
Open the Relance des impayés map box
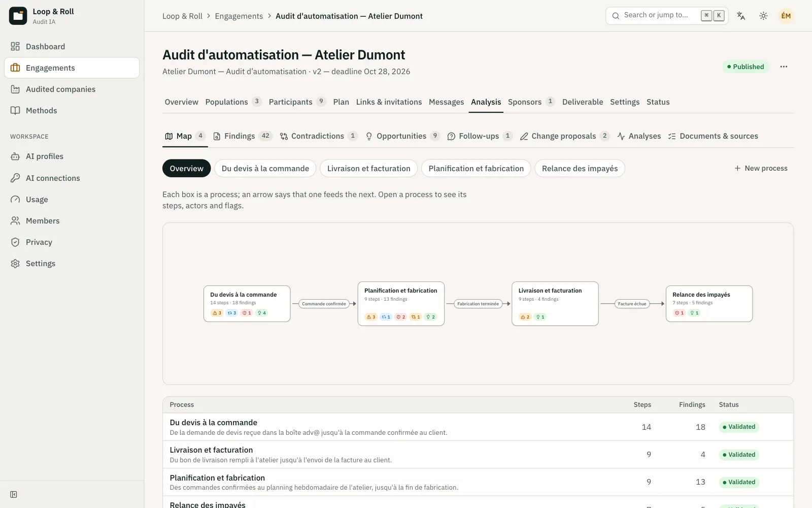[709, 304]
